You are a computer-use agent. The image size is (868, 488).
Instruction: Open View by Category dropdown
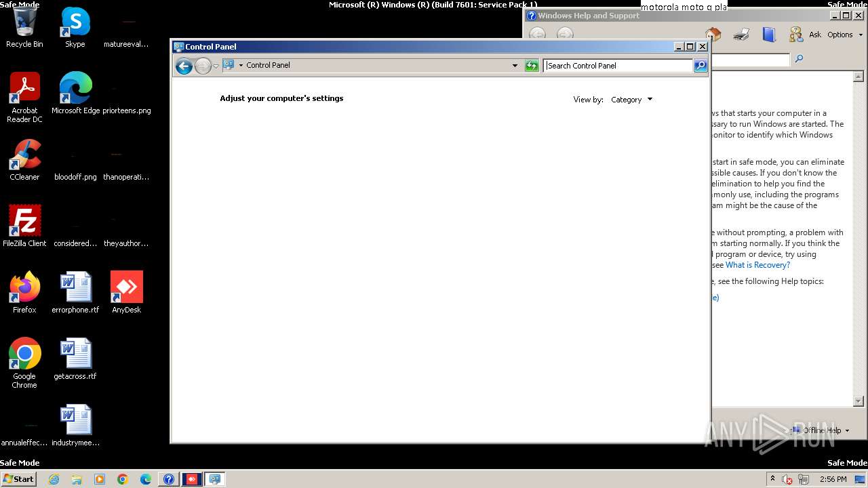631,100
